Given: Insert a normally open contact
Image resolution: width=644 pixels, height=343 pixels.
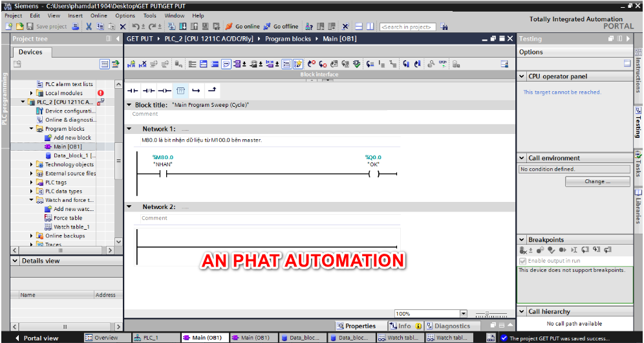Looking at the screenshot, I should (133, 91).
